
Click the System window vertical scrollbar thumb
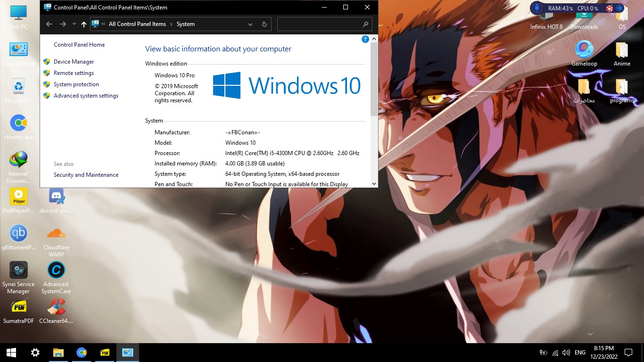pos(374,79)
